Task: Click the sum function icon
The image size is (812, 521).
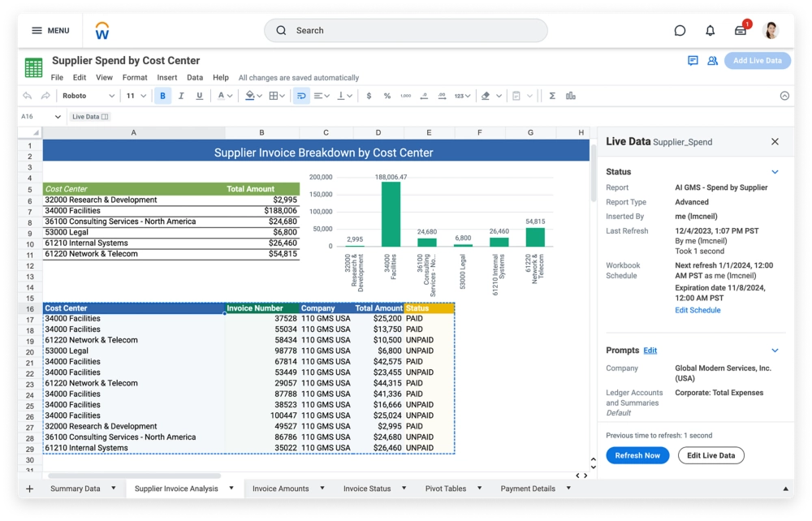Action: click(x=552, y=96)
